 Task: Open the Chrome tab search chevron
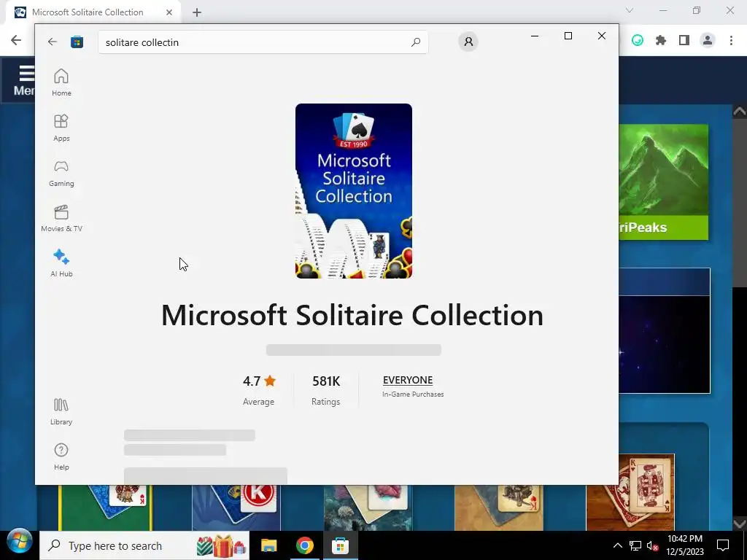tap(630, 10)
